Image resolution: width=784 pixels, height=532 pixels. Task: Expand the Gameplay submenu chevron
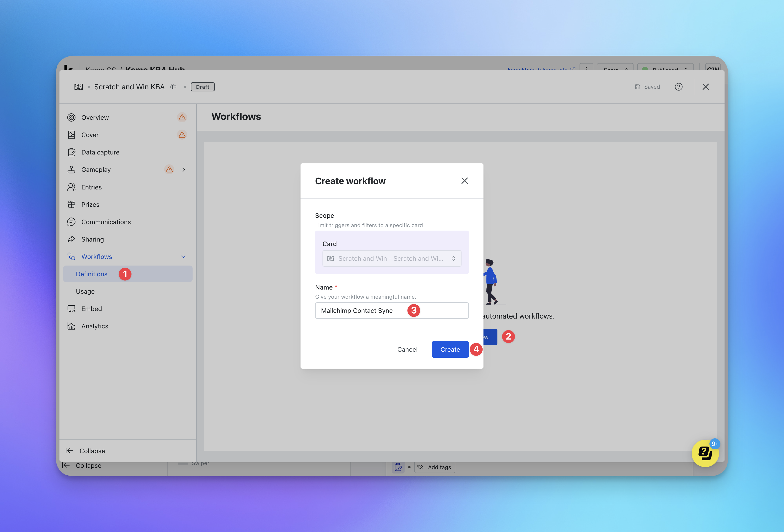point(184,170)
